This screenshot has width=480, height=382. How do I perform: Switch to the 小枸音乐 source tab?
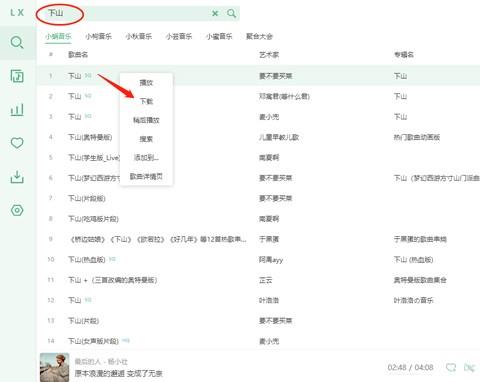[x=99, y=36]
